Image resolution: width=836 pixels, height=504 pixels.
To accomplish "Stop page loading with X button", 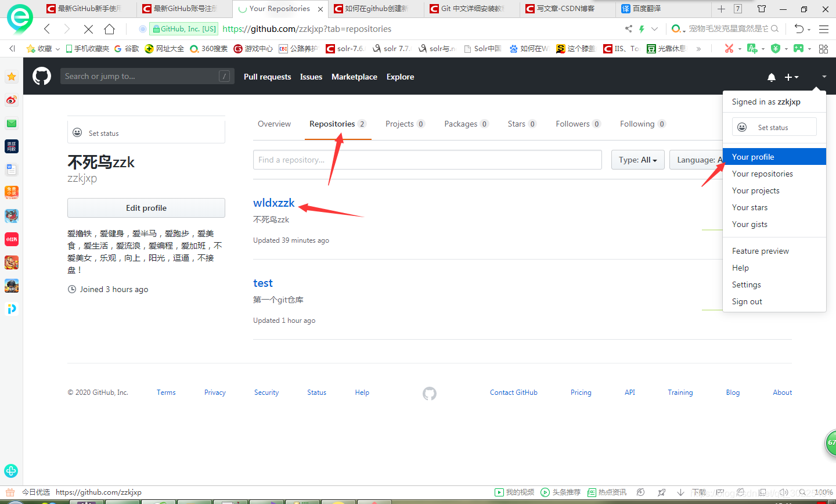I will point(88,29).
